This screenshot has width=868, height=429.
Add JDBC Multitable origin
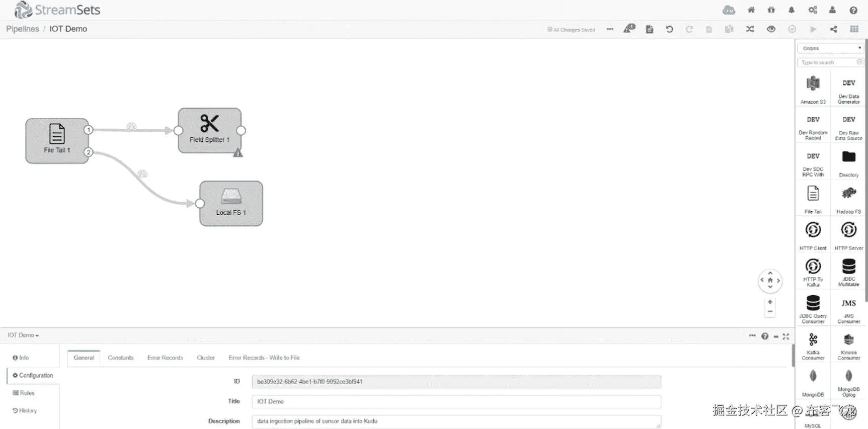pos(849,273)
